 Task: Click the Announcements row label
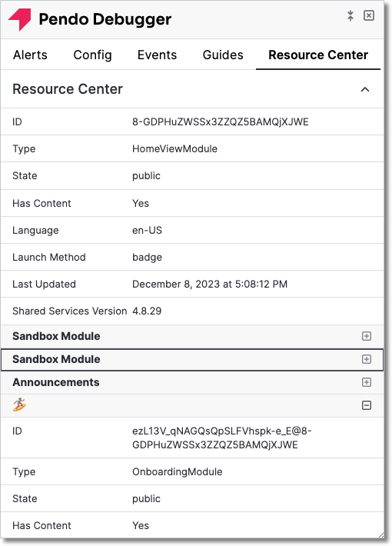[56, 382]
